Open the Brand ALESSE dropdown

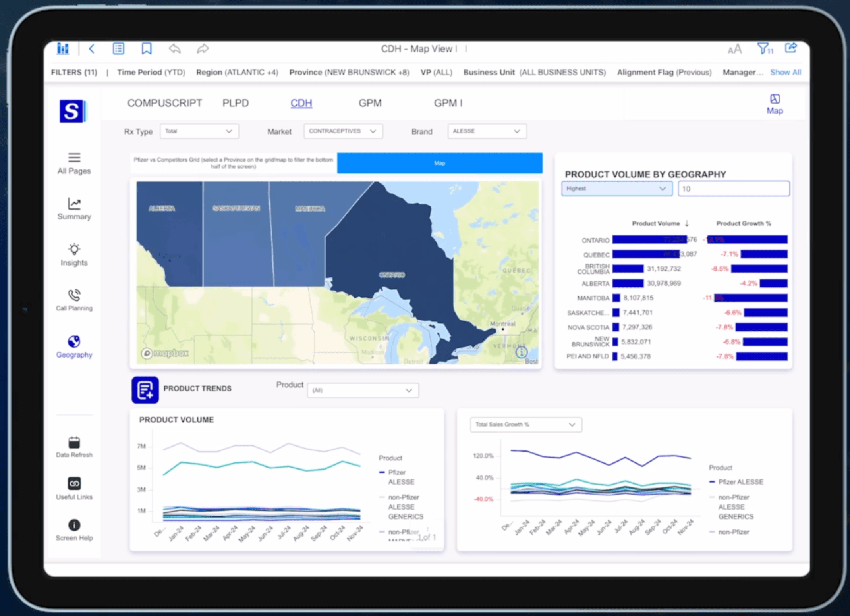[487, 131]
